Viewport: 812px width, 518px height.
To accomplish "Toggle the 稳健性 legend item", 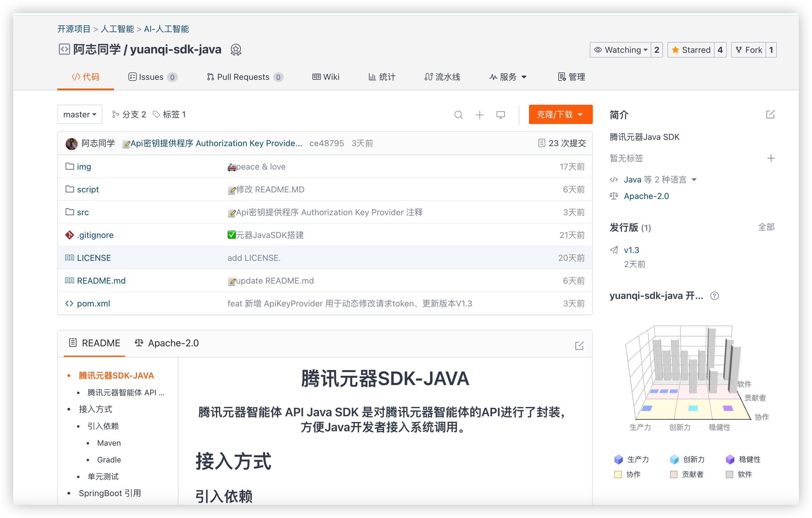I will point(743,459).
